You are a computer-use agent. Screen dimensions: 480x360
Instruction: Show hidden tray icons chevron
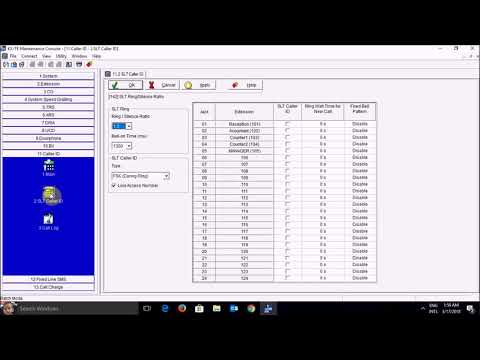point(423,309)
